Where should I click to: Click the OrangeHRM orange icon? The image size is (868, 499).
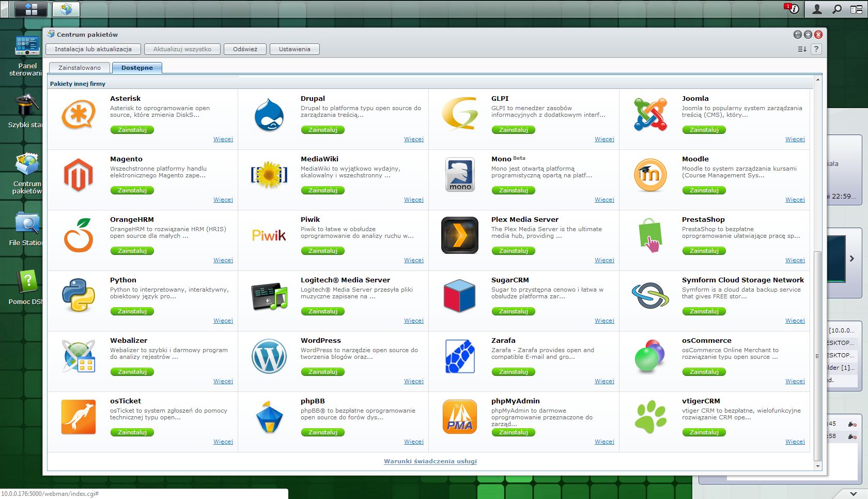[x=79, y=235]
